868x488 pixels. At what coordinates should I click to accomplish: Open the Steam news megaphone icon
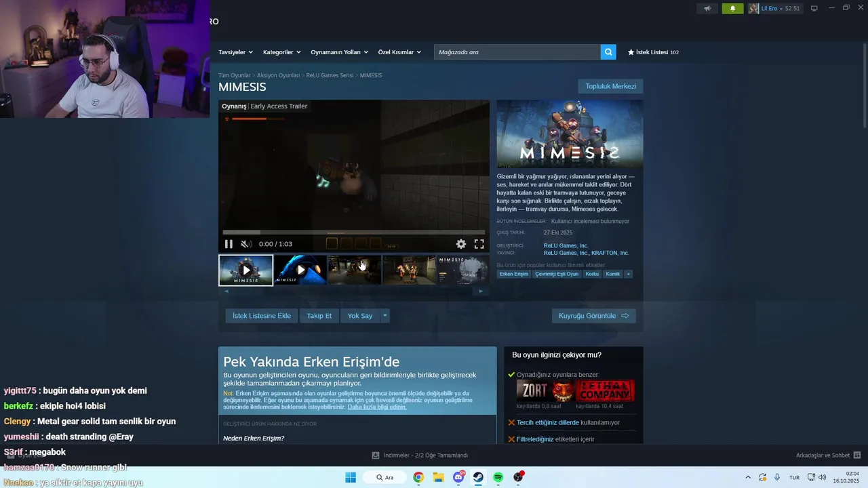click(x=707, y=8)
